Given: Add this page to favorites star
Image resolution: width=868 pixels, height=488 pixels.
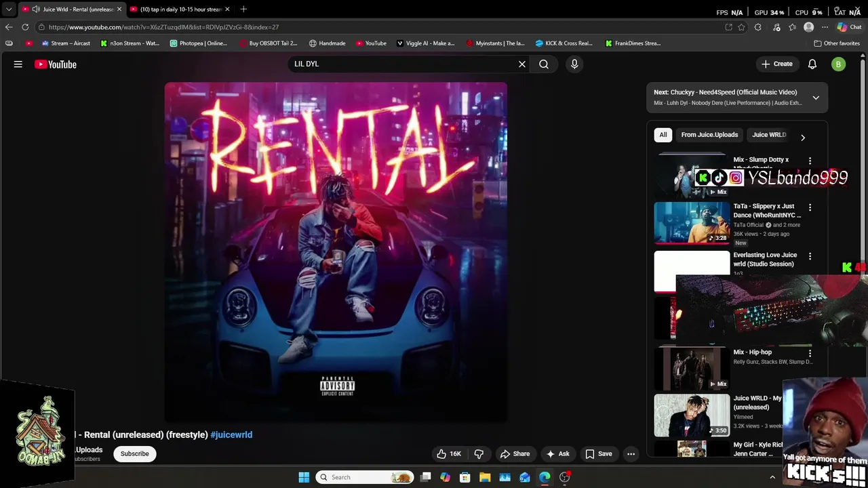Looking at the screenshot, I should pyautogui.click(x=741, y=27).
